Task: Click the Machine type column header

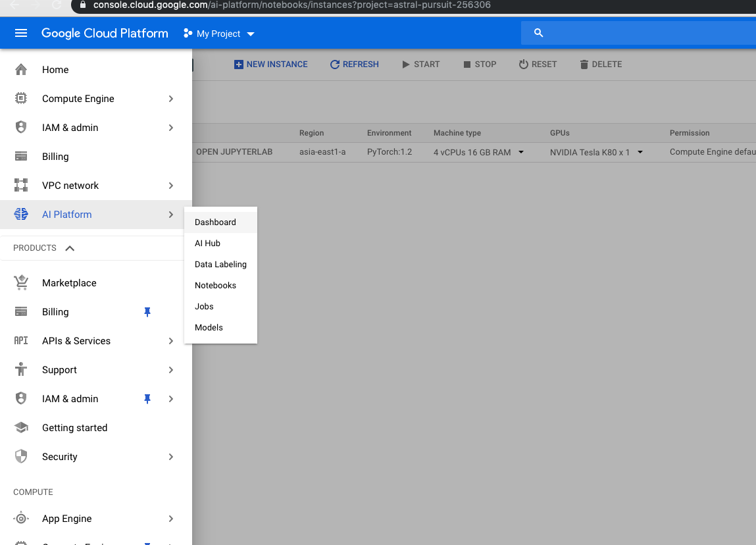Action: pyautogui.click(x=457, y=133)
